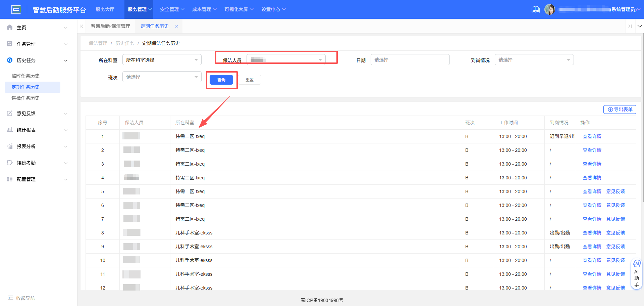Open the 所在科室选择 dropdown
The image size is (644, 306).
click(x=162, y=59)
